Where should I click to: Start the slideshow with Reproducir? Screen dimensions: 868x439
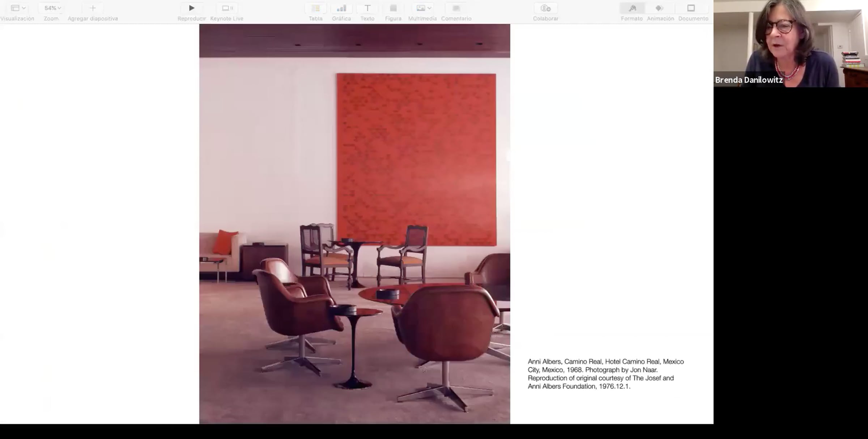pos(192,8)
